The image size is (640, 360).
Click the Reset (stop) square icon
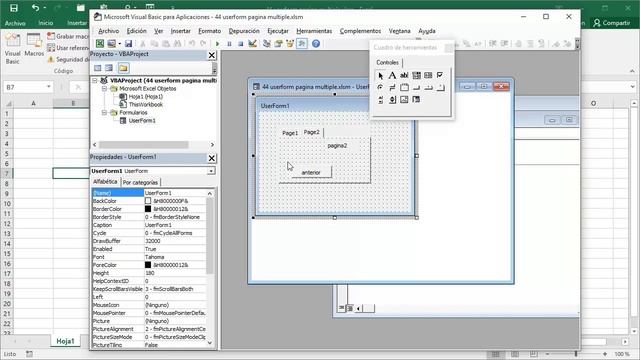(240, 43)
